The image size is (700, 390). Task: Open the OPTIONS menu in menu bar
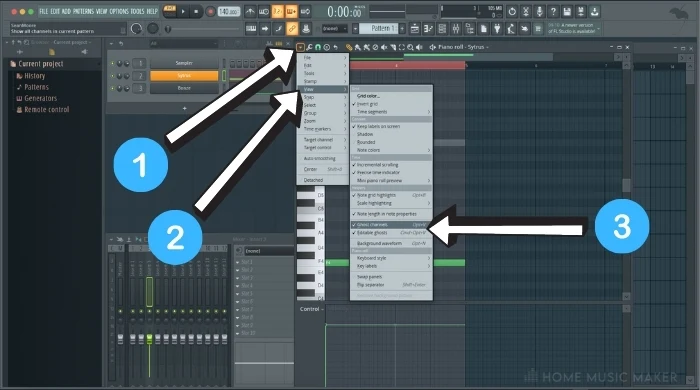click(x=119, y=11)
